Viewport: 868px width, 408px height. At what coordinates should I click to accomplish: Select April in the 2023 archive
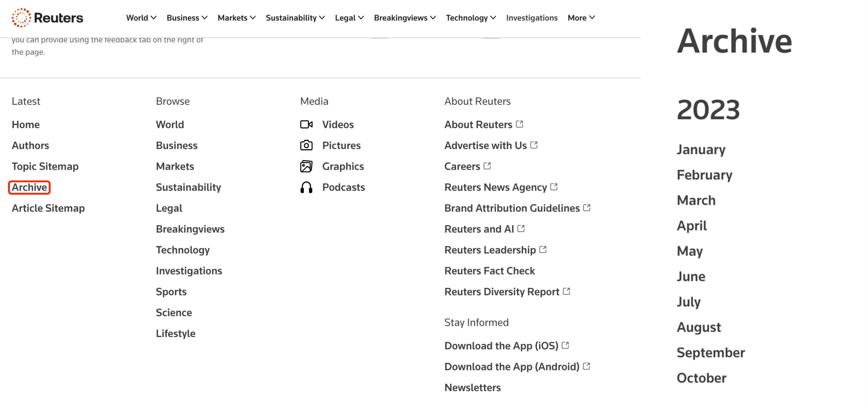[691, 226]
